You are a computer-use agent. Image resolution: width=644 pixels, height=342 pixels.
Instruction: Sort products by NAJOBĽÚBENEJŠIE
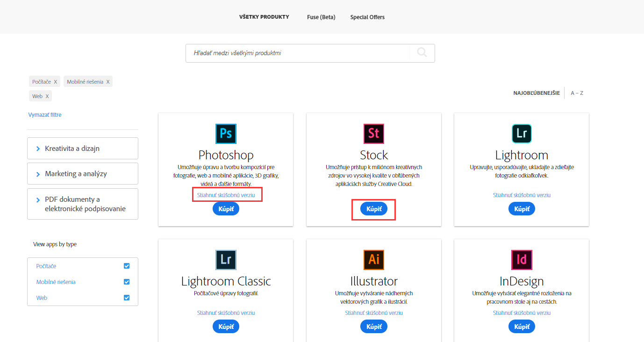coord(537,93)
